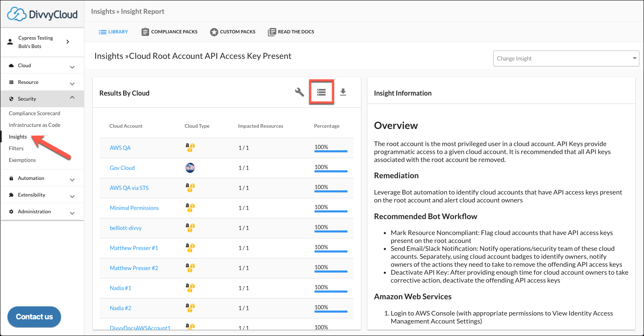This screenshot has height=336, width=644.
Task: Open the Cypress Testing organization chevron
Action: pyautogui.click(x=68, y=42)
